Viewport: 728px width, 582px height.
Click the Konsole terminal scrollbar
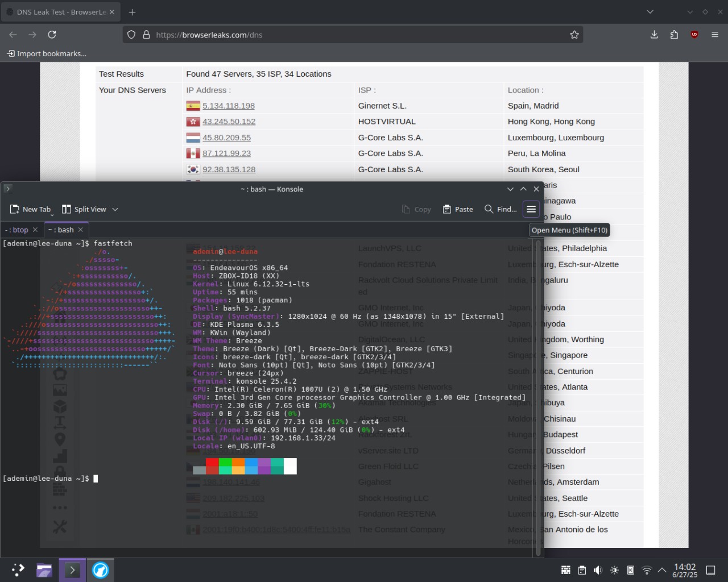(x=538, y=398)
